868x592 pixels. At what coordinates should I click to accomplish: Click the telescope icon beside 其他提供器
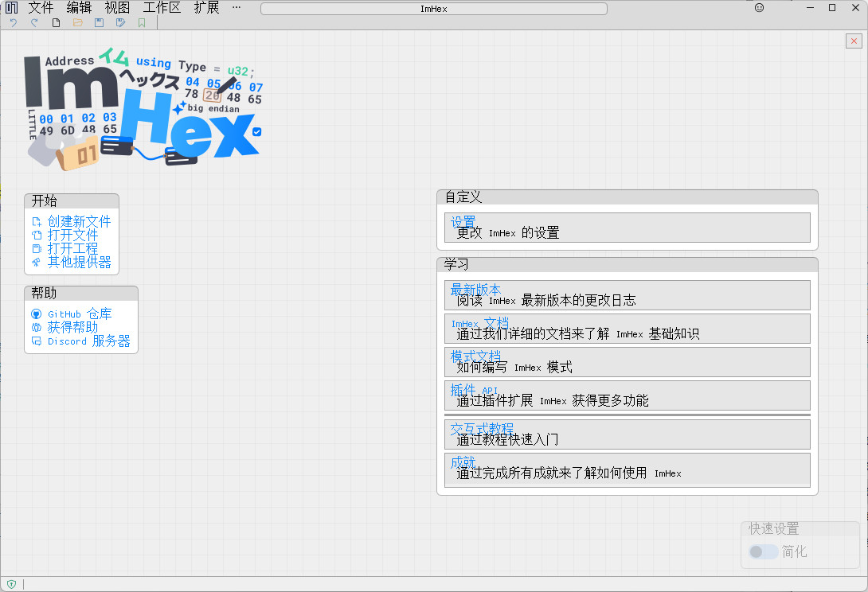pyautogui.click(x=37, y=262)
